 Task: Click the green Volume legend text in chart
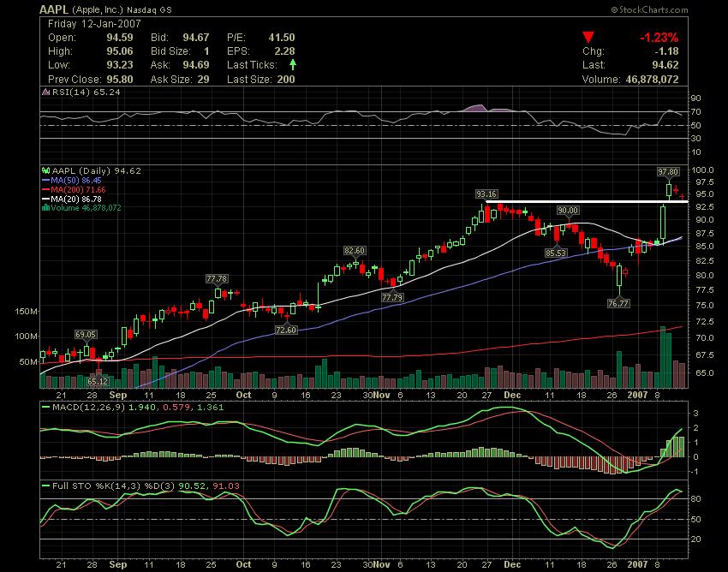tap(86, 208)
